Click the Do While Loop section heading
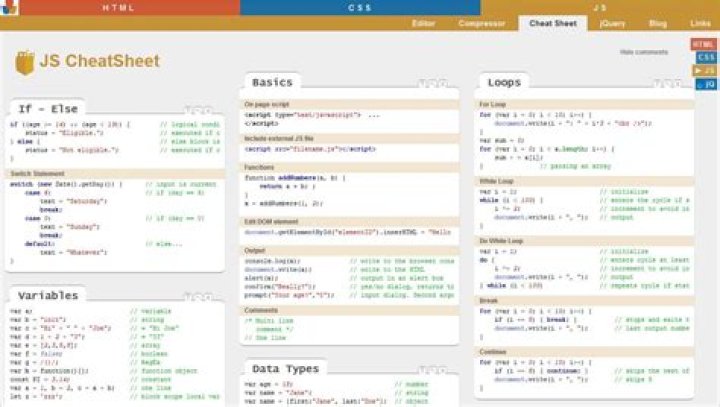Viewport: 720px width, 407px height. 501,241
